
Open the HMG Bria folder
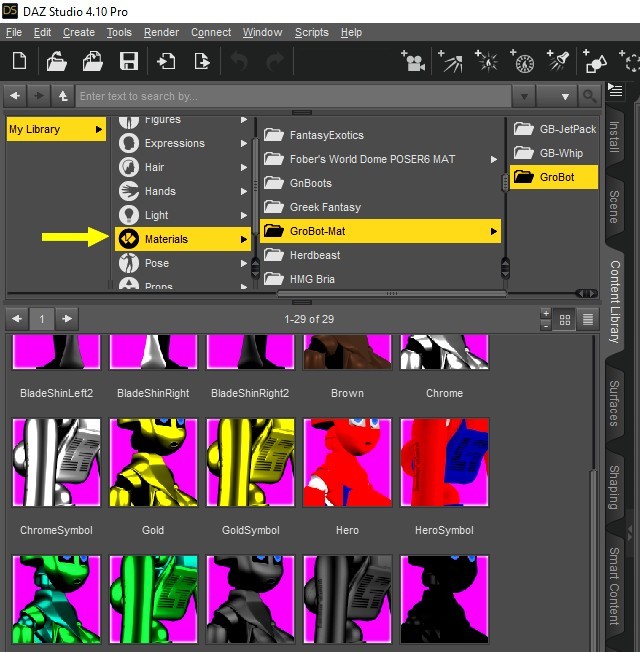pos(381,279)
